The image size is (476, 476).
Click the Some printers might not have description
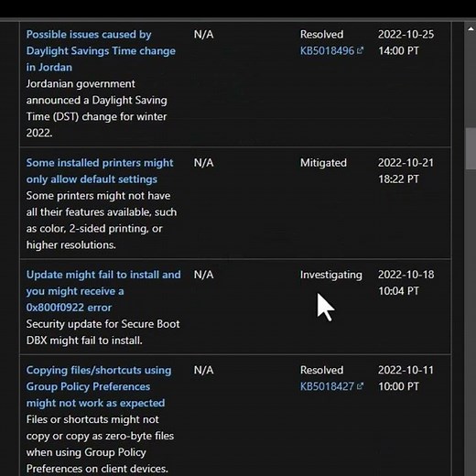pyautogui.click(x=102, y=221)
